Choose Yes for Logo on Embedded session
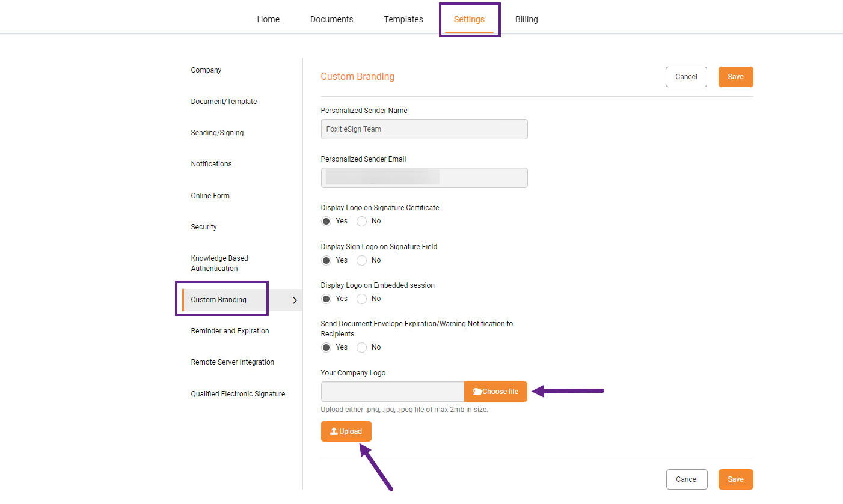 tap(326, 299)
